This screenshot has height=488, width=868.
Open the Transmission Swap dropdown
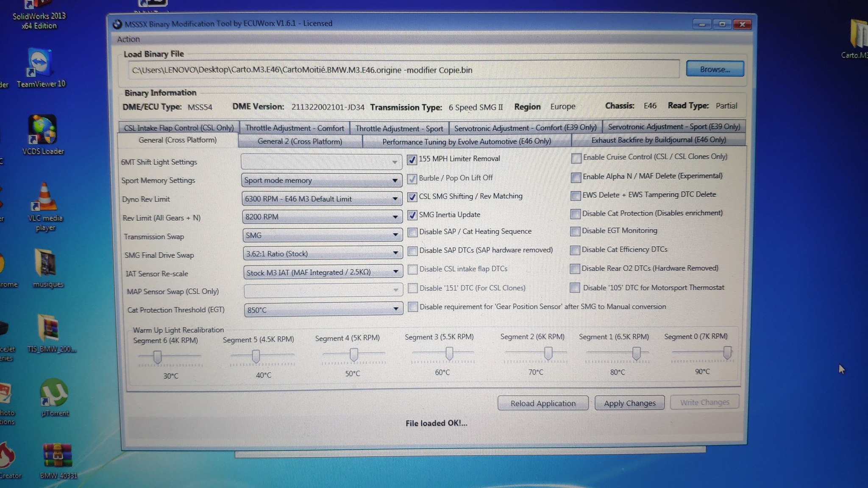coord(322,235)
